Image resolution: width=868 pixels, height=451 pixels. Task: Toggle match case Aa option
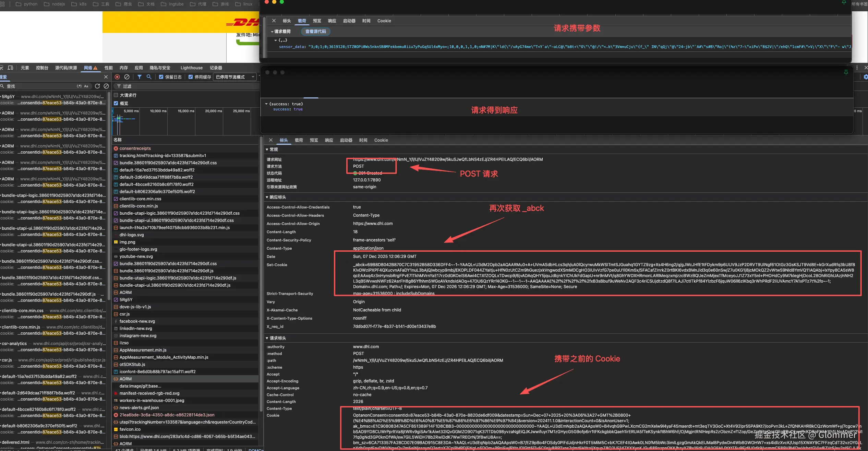[x=86, y=86]
